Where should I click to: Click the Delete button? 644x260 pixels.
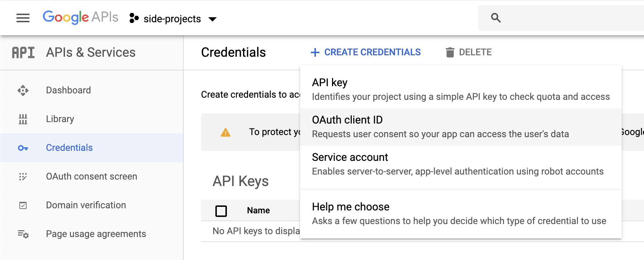tap(469, 52)
